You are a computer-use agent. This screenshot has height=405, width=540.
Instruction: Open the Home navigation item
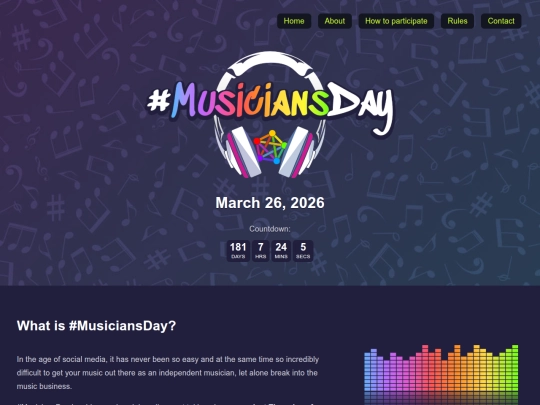(x=294, y=21)
